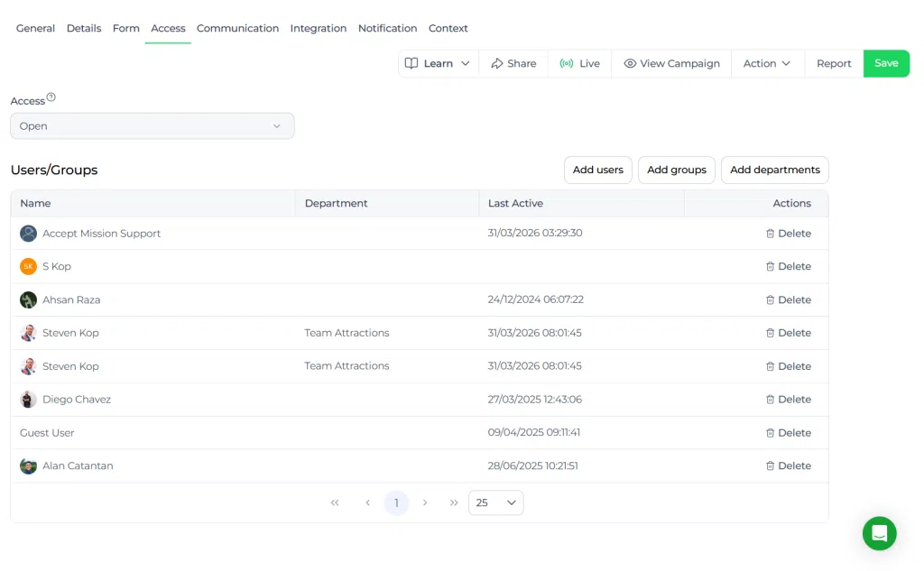Click Diego Chavez's avatar picture

point(28,400)
